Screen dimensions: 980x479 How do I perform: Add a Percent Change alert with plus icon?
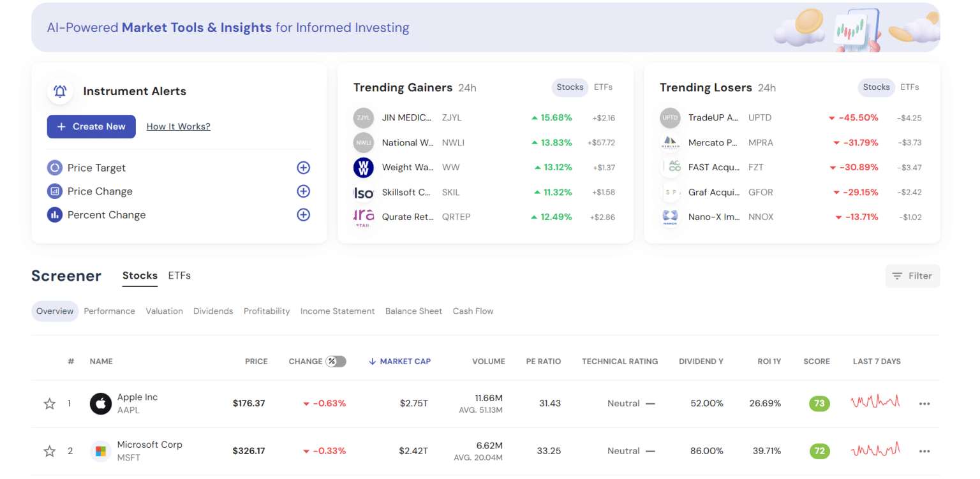click(x=304, y=215)
